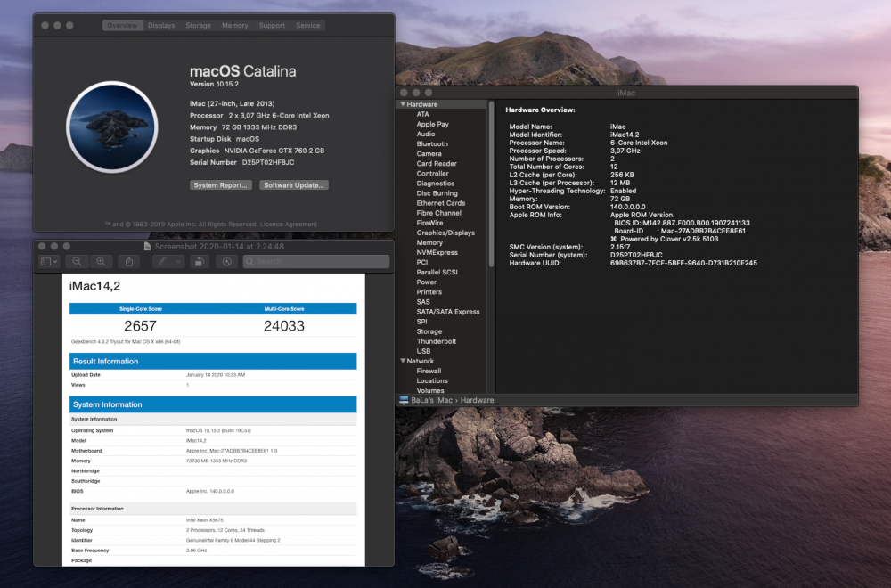Open the Storage tab
Image resolution: width=891 pixels, height=588 pixels.
pyautogui.click(x=199, y=26)
